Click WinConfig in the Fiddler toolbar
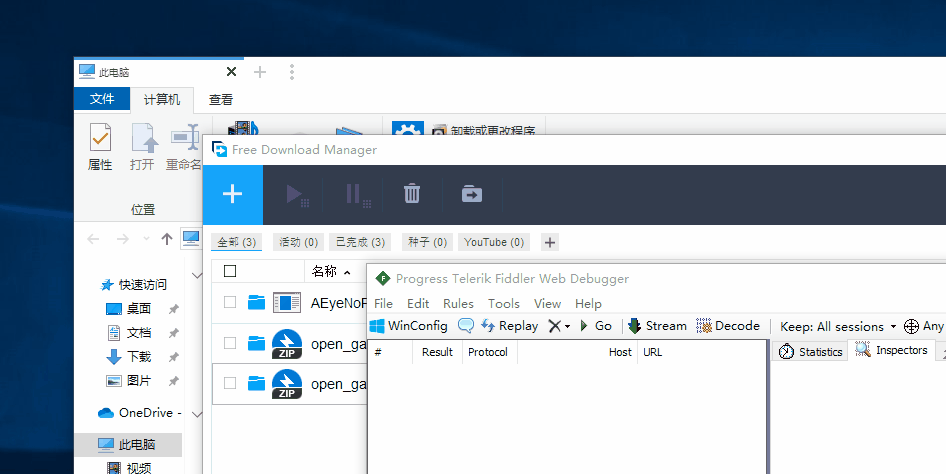946x474 pixels. (x=408, y=326)
